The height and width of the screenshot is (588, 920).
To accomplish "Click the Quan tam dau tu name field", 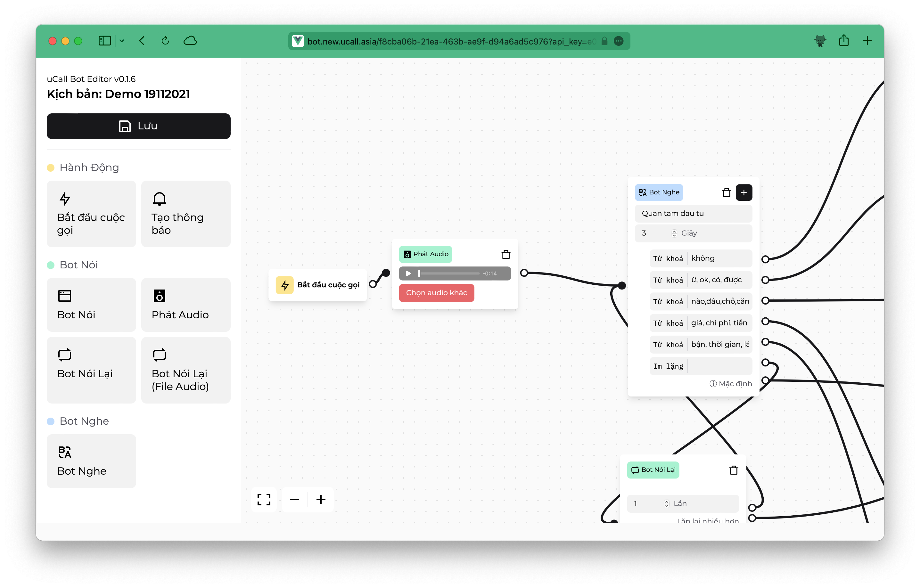I will [693, 214].
